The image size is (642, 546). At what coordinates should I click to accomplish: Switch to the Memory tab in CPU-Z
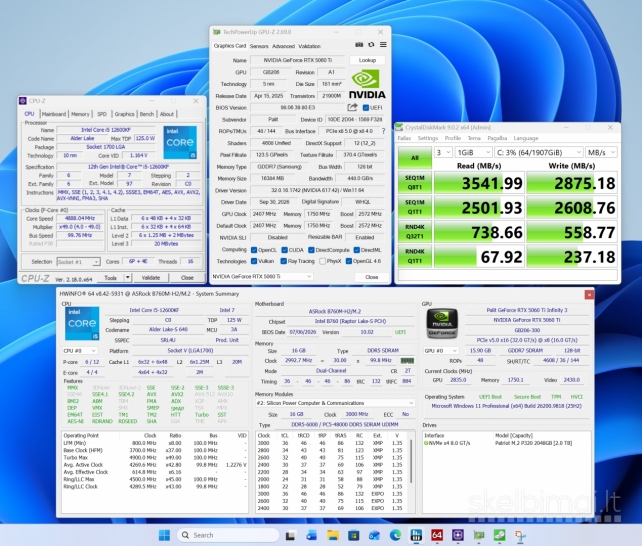(x=80, y=114)
